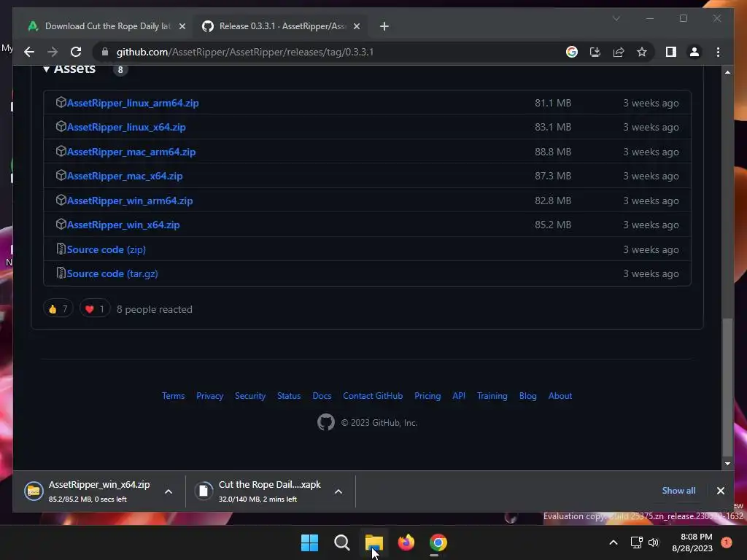
Task: Click the scrollbar up arrow
Action: point(727,72)
